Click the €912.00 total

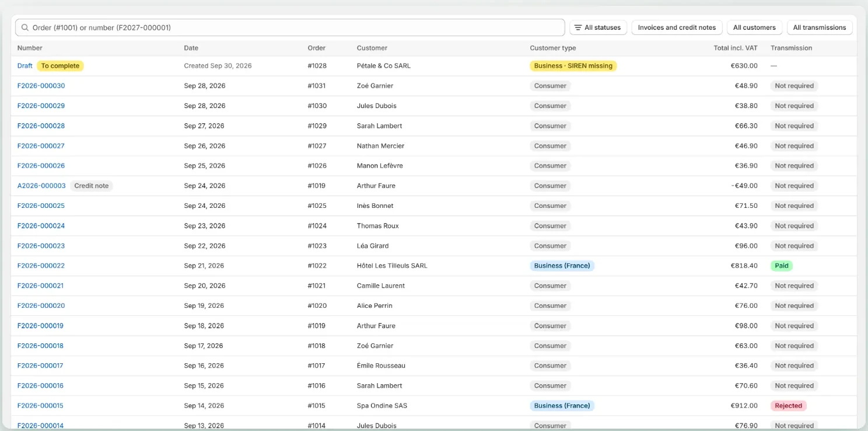click(x=744, y=406)
